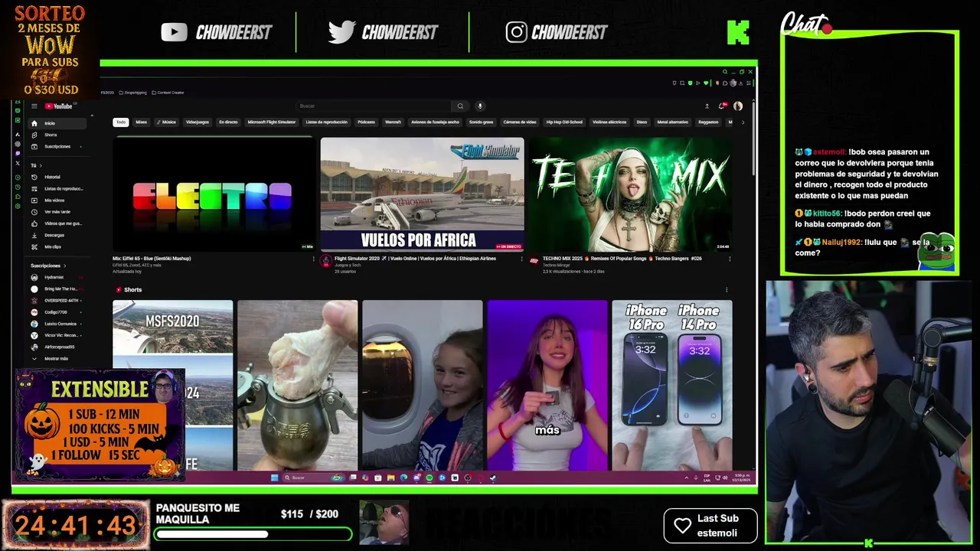
Task: Open options for Techno Mix 2025 video
Action: [x=729, y=259]
